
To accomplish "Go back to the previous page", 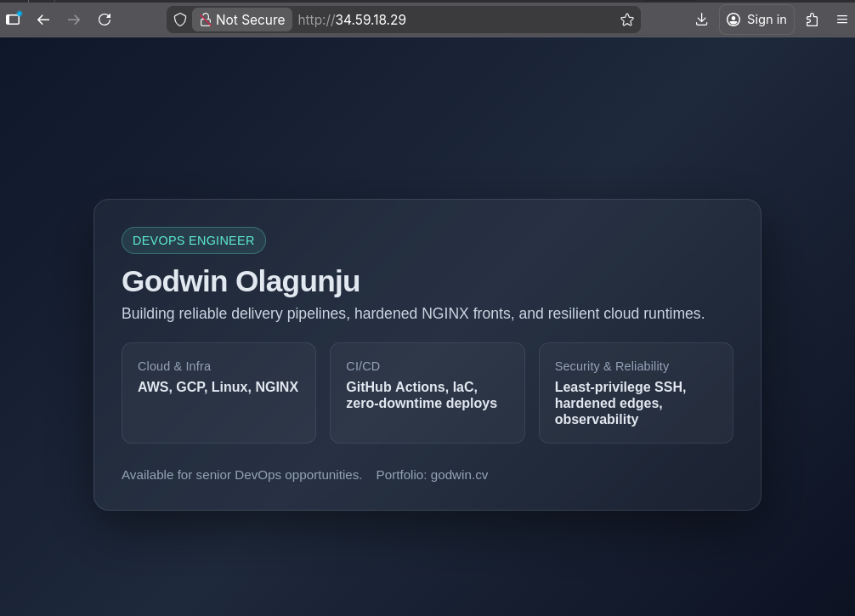I will click(43, 20).
